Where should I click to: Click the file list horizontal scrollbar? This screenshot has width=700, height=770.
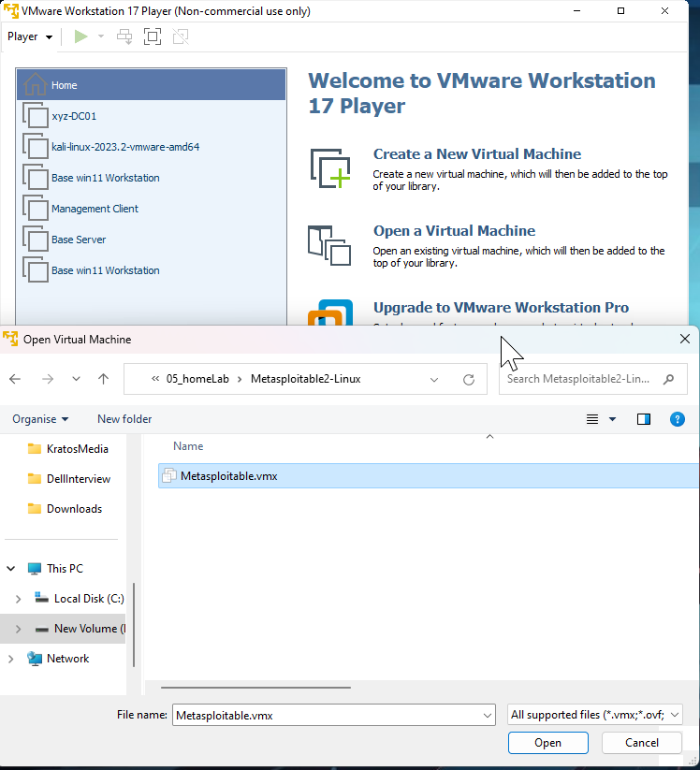255,688
